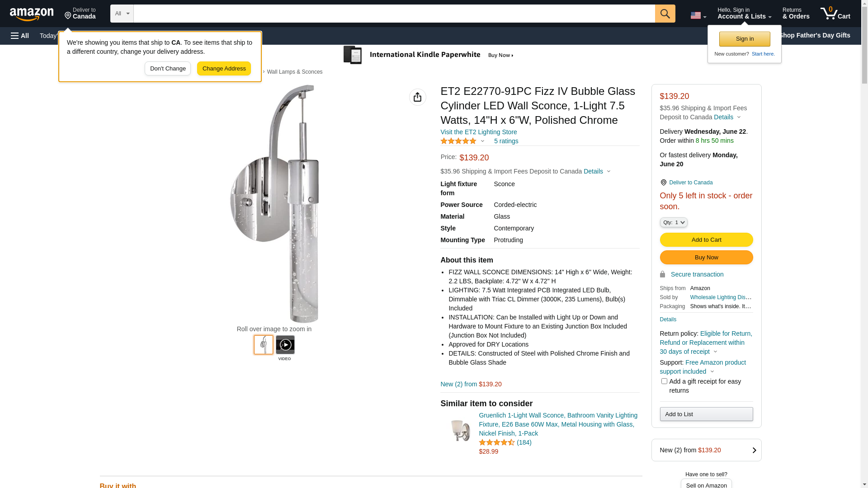This screenshot has width=868, height=488.
Task: Click the Amazon logo
Action: (32, 14)
